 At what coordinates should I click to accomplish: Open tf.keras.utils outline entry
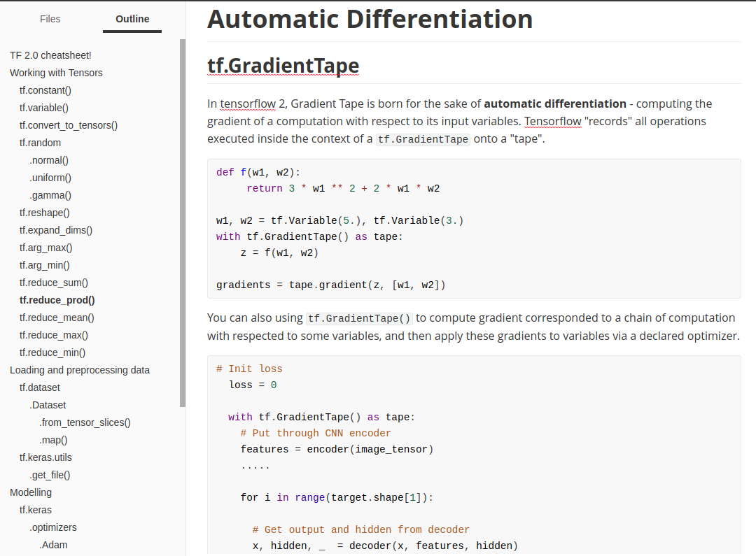45,457
